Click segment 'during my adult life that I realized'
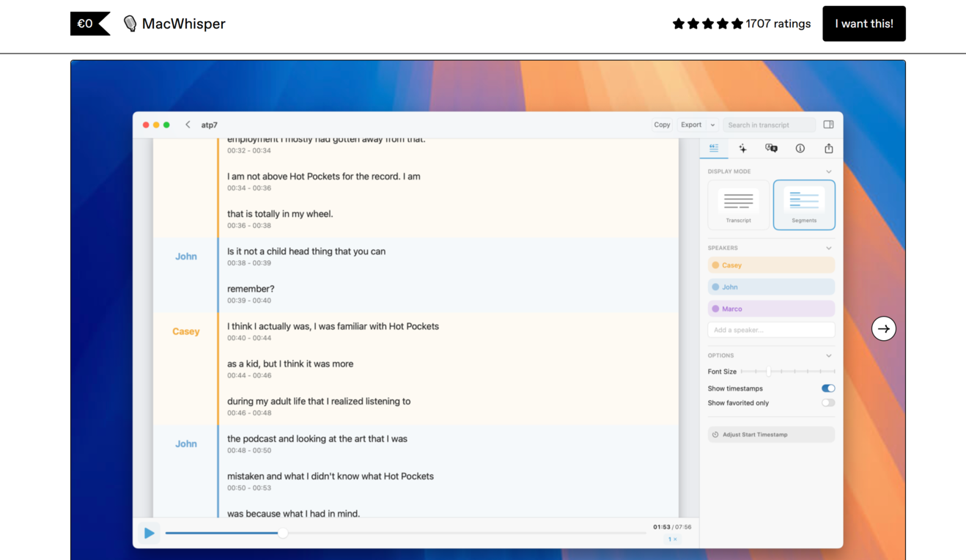This screenshot has height=560, width=966. [318, 401]
